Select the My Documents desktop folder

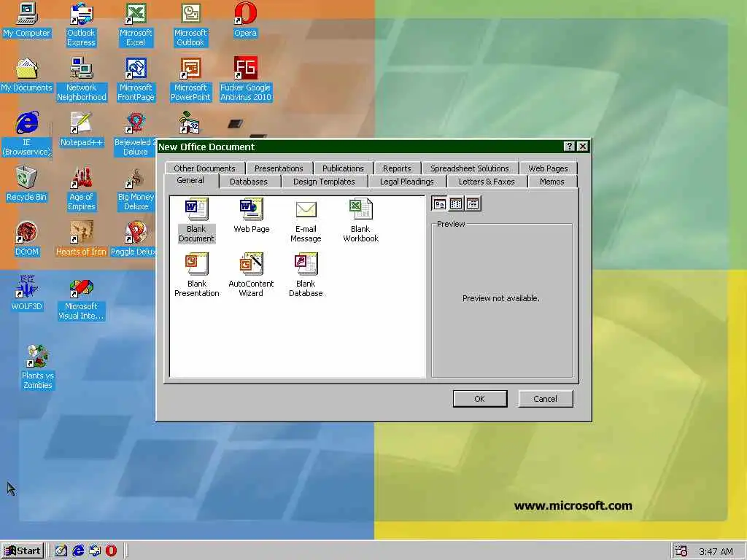[x=26, y=75]
